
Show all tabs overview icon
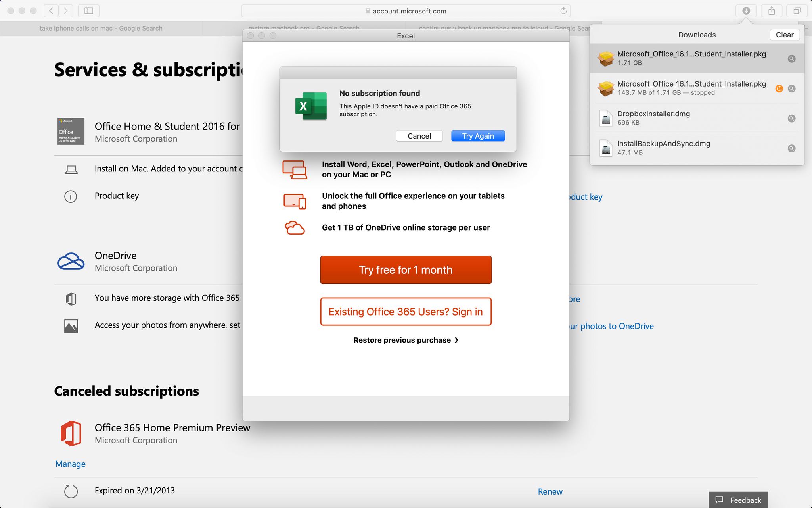click(x=797, y=11)
